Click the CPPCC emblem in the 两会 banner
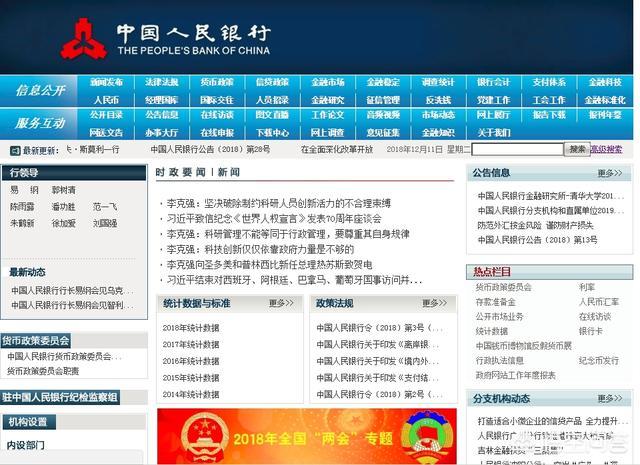 click(428, 436)
